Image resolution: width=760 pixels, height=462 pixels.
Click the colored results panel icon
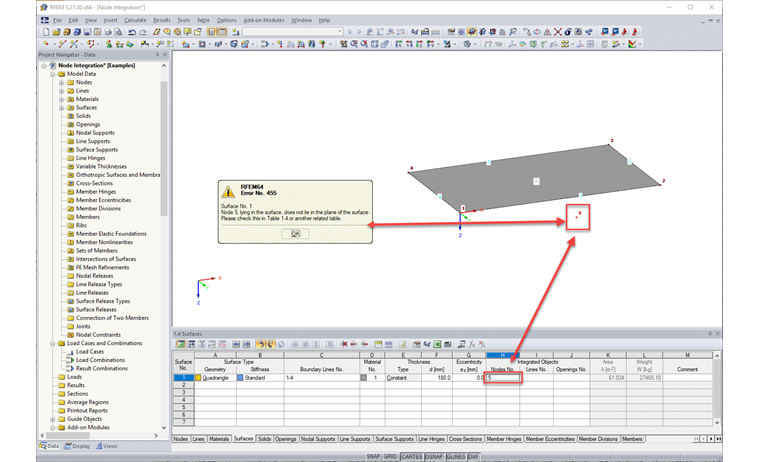pyautogui.click(x=632, y=44)
